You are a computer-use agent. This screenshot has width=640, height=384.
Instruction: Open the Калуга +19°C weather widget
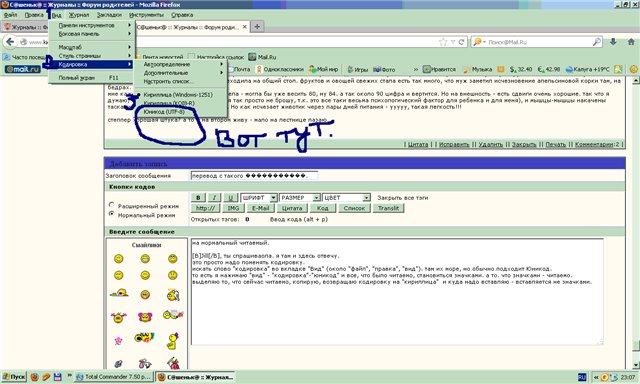point(587,69)
